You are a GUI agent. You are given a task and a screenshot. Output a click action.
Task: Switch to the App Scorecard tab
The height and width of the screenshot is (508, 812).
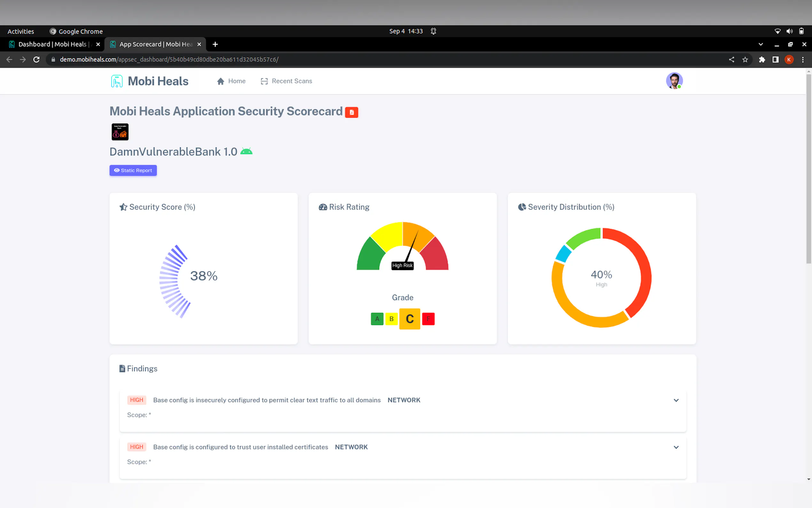155,44
